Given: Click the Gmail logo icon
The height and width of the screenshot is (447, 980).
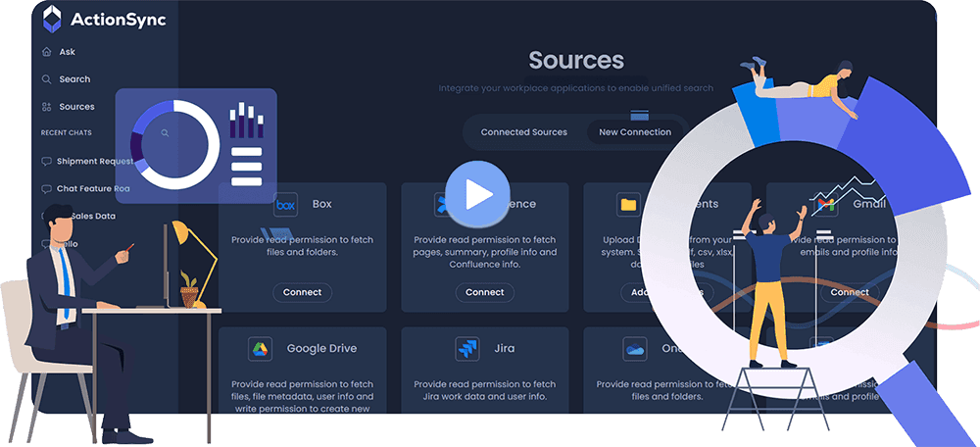Looking at the screenshot, I should [826, 205].
